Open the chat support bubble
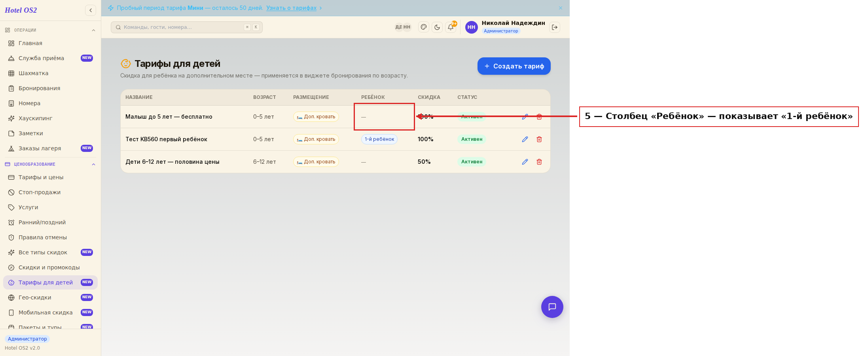 coord(552,307)
